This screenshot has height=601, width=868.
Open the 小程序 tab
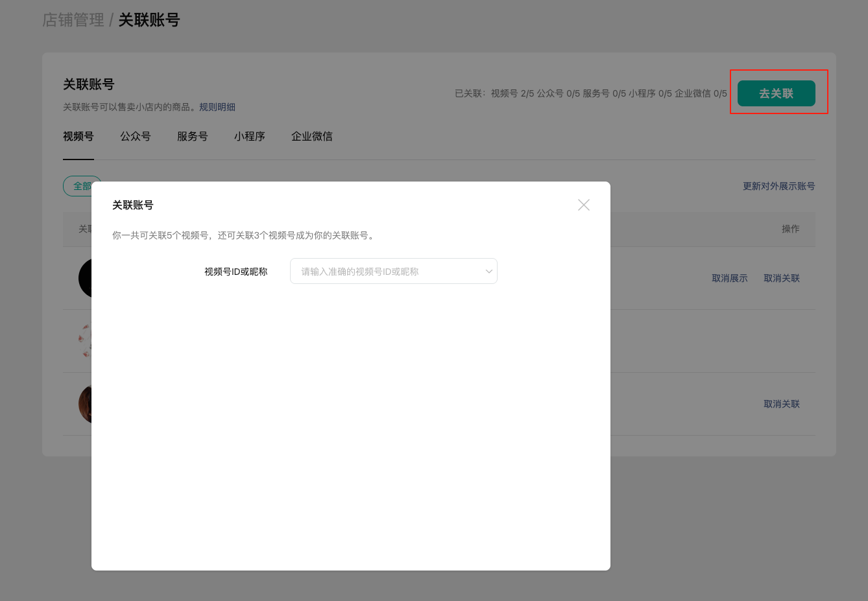click(x=250, y=136)
